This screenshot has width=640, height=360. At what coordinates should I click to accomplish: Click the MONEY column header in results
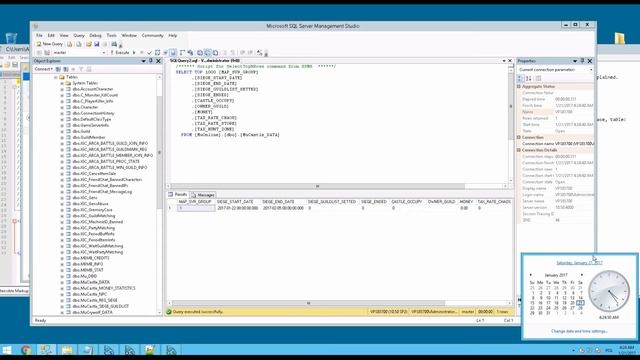pyautogui.click(x=466, y=202)
